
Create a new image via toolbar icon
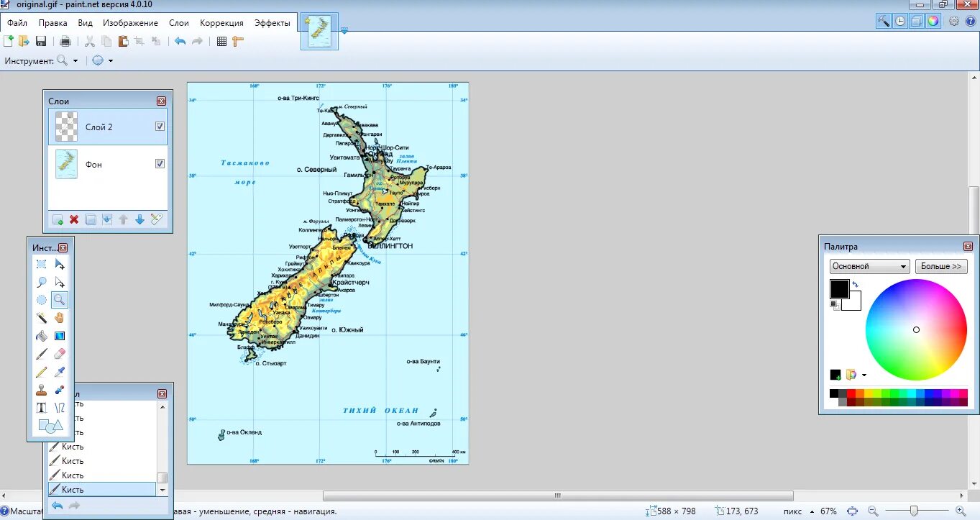tap(8, 41)
